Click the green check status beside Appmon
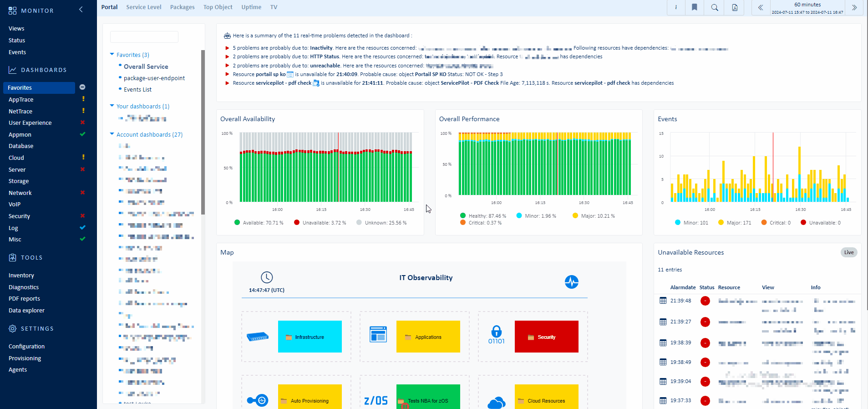The width and height of the screenshot is (868, 409). click(x=83, y=134)
